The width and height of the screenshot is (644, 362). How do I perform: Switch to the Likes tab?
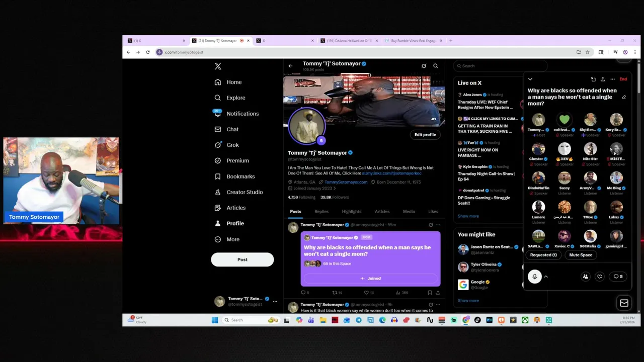click(433, 212)
